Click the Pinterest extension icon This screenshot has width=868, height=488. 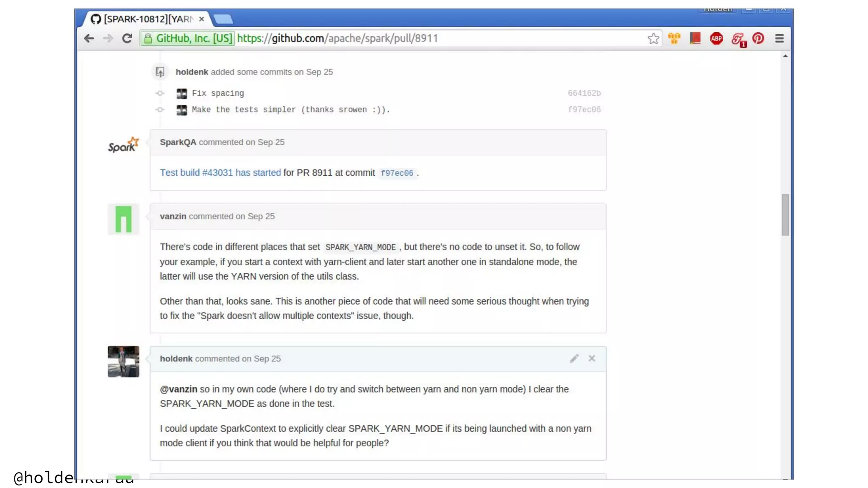click(758, 39)
